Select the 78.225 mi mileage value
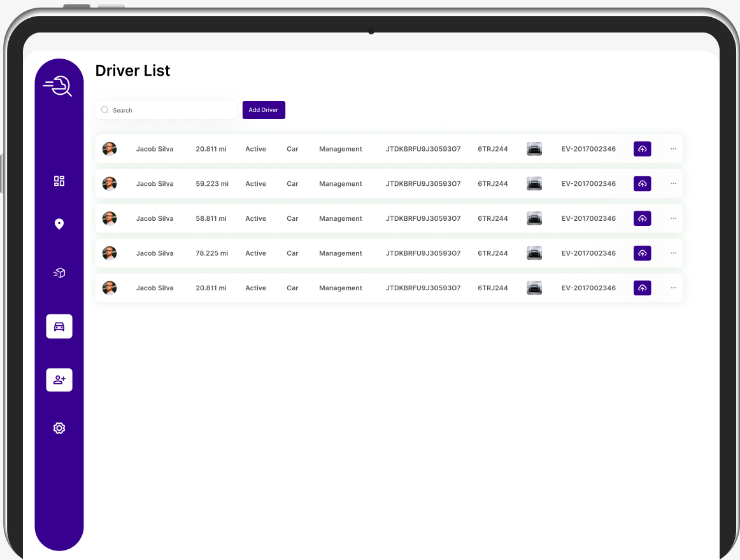 pyautogui.click(x=212, y=253)
